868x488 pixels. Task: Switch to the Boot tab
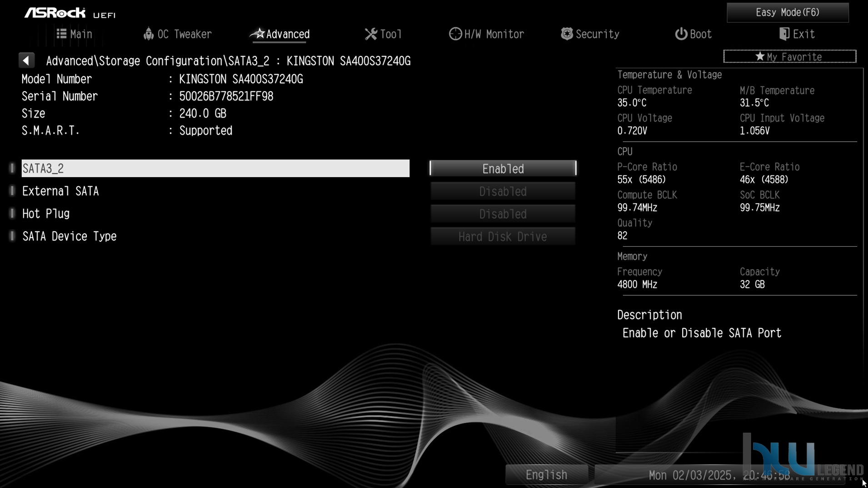pos(693,34)
